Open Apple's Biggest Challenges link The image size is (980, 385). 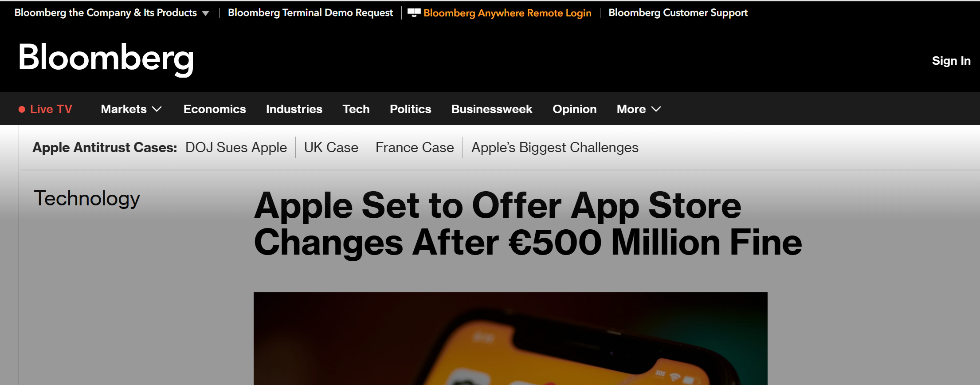tap(555, 148)
